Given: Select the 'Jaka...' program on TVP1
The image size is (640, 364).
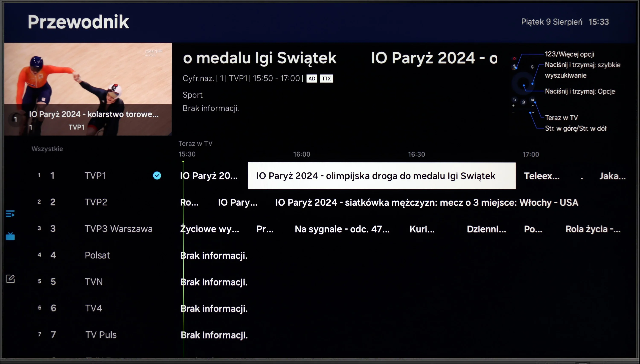Looking at the screenshot, I should pos(612,176).
